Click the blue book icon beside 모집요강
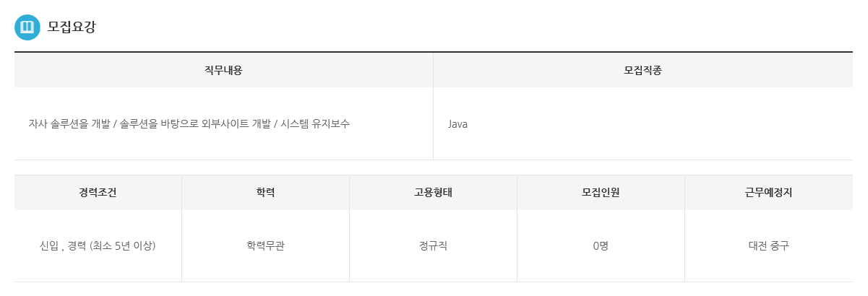 coord(27,27)
